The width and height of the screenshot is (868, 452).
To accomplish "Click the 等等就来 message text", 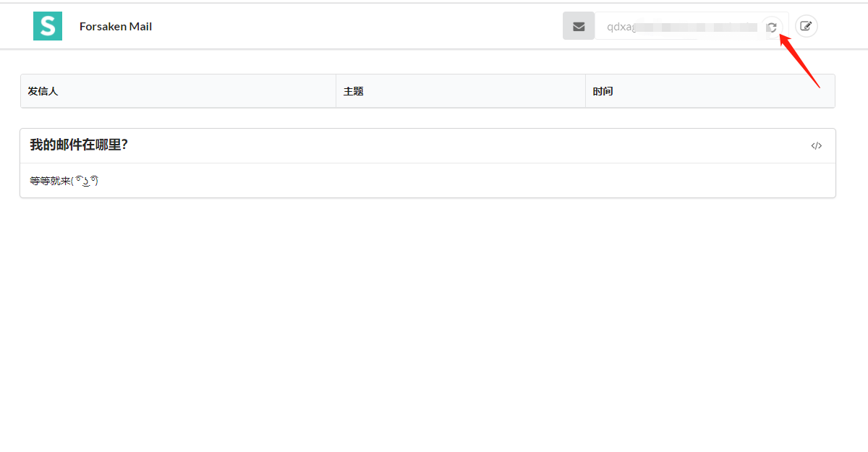I will click(64, 181).
